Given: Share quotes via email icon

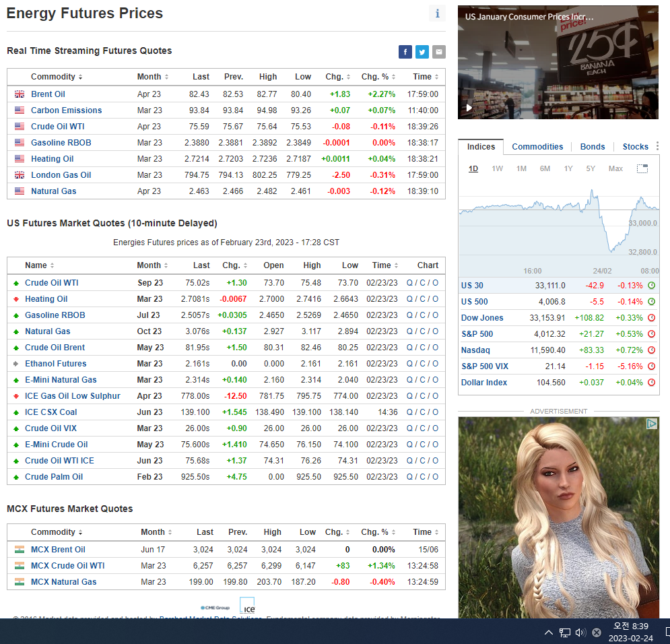Looking at the screenshot, I should pos(438,52).
